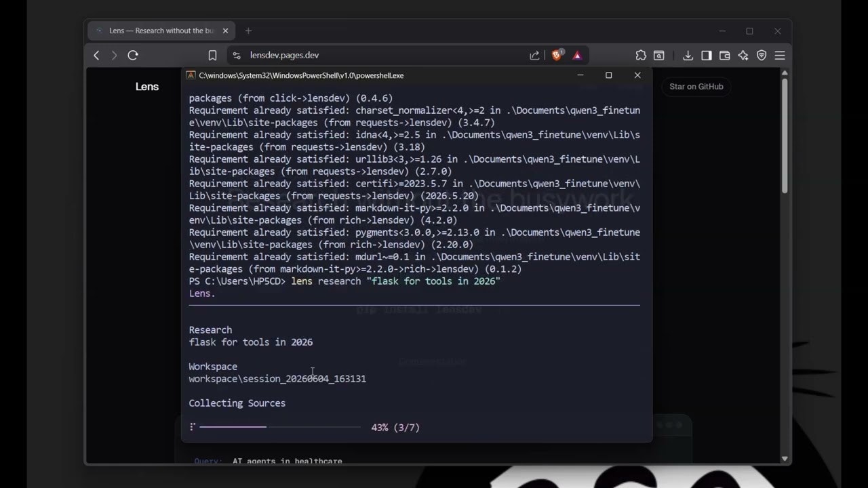Go forward in the Brave browser
Screen dimensions: 868x488
click(x=114, y=56)
